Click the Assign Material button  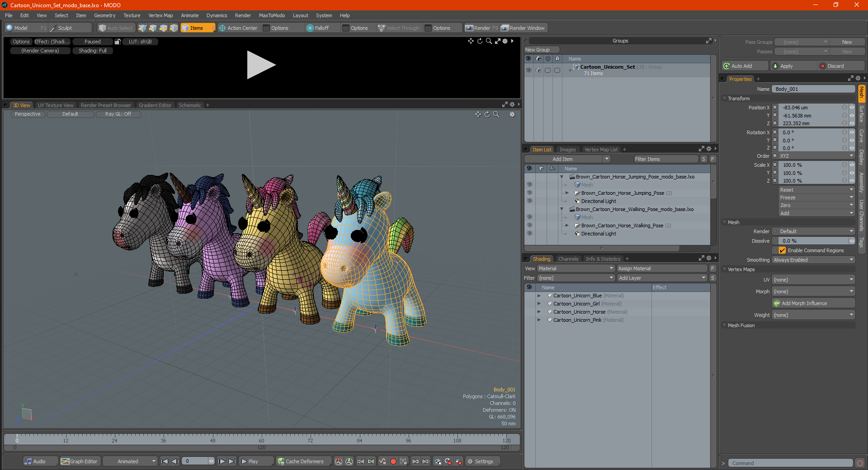(662, 268)
